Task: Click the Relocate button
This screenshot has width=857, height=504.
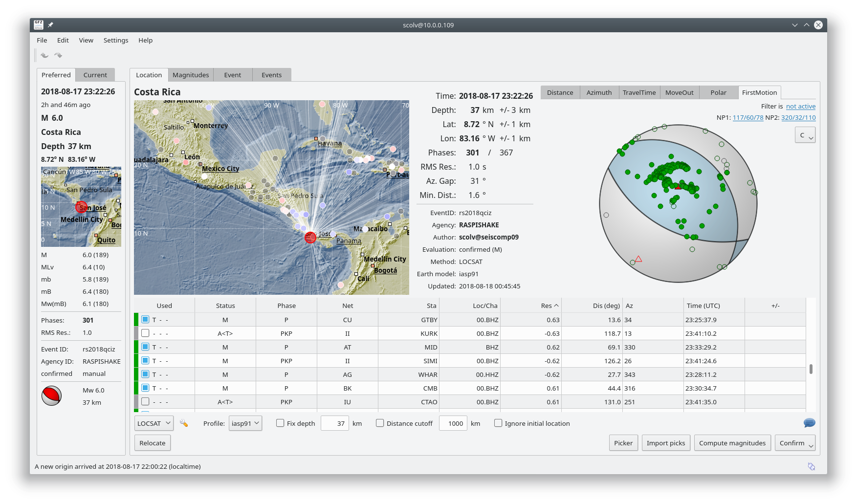Action: tap(153, 443)
